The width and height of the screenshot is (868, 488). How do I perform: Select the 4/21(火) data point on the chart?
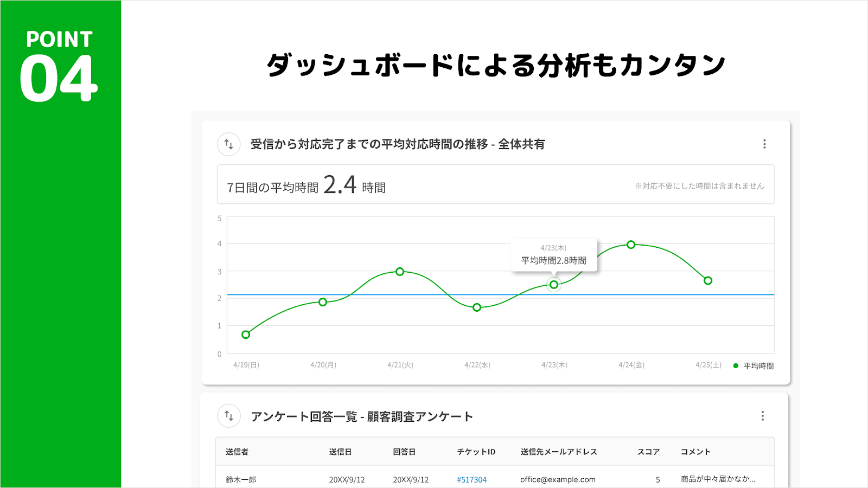[x=400, y=272]
